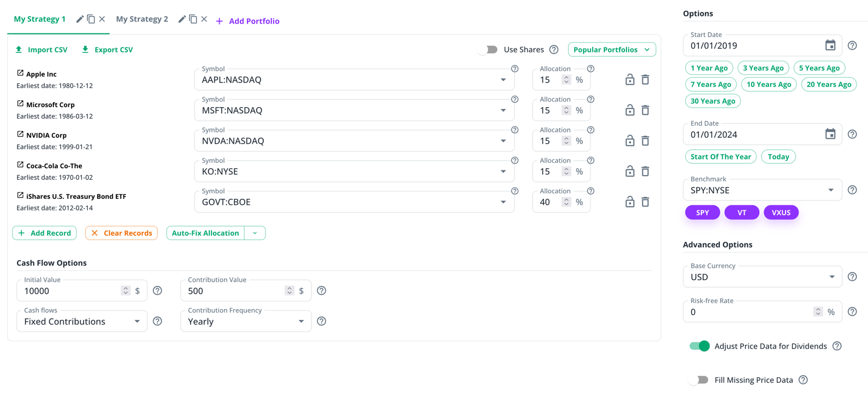Screen dimensions: 868x402
Task: Import CSV file
Action: [42, 50]
